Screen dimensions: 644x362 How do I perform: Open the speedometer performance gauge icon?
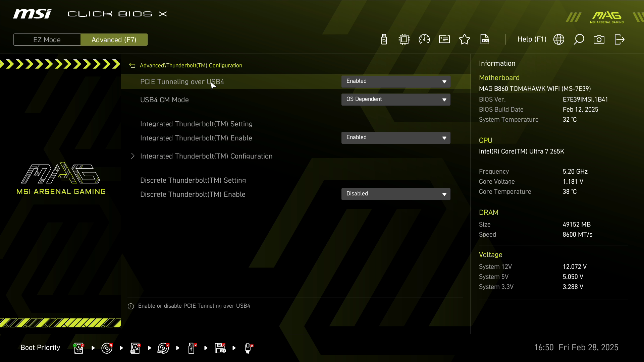424,40
